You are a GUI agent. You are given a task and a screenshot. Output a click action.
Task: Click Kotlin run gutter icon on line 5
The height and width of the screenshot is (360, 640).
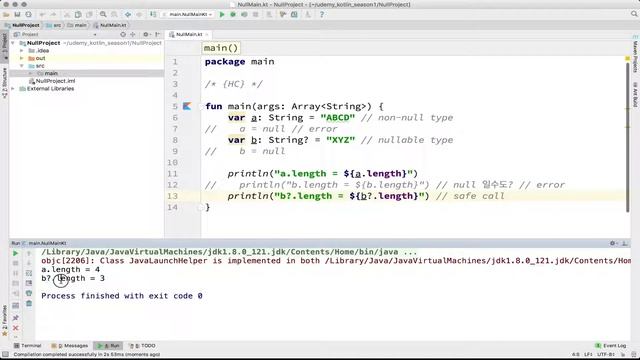coord(187,106)
